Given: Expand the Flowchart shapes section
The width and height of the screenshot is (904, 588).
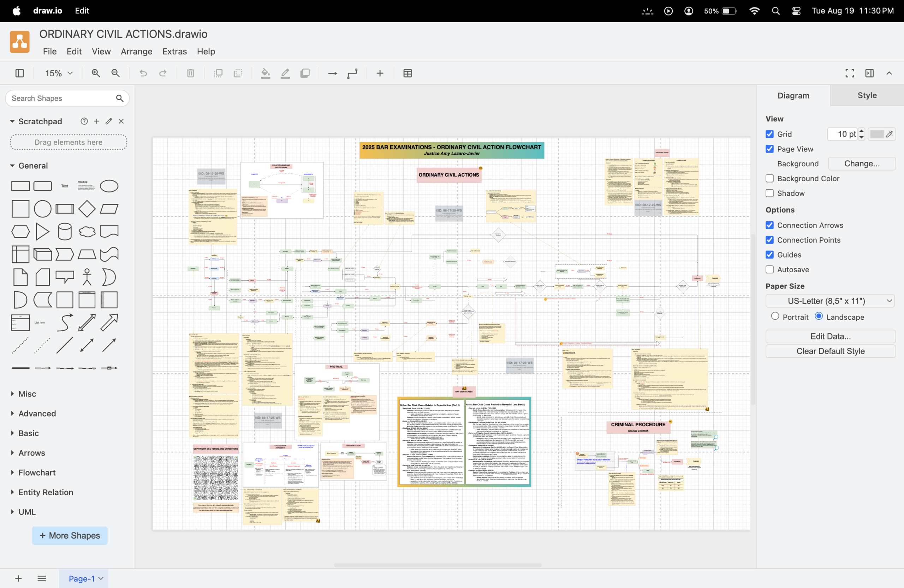Looking at the screenshot, I should tap(37, 473).
